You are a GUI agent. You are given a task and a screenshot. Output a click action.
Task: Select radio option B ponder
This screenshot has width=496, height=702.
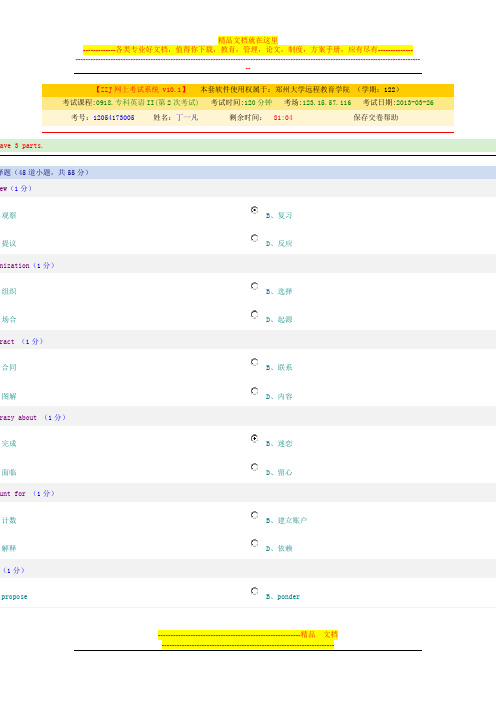pos(254,591)
